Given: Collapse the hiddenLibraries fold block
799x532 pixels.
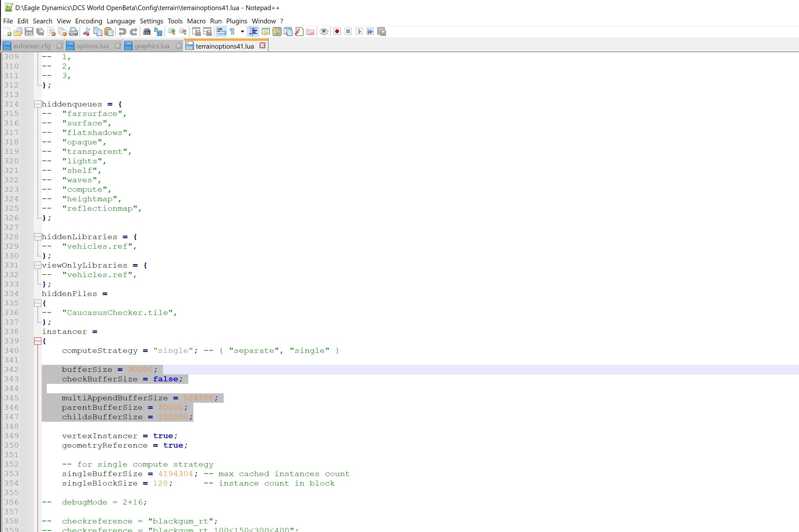Looking at the screenshot, I should click(x=38, y=237).
